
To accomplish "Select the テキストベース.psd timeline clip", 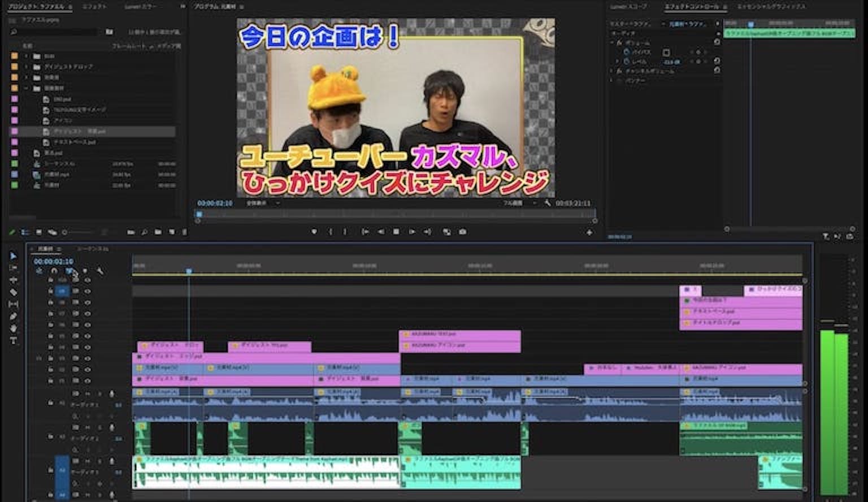I will click(x=741, y=311).
